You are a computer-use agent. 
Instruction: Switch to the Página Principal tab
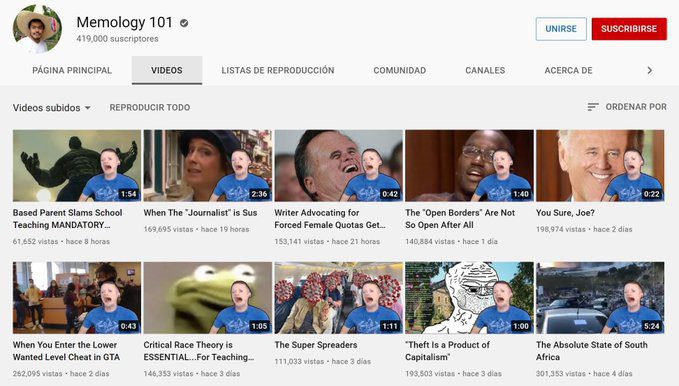coord(72,70)
